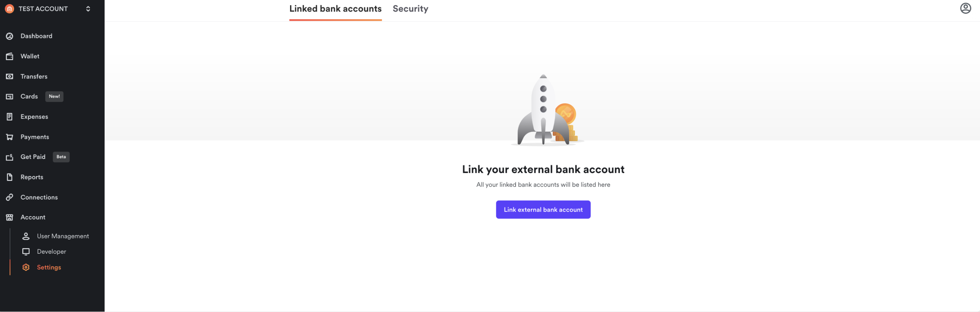The image size is (980, 312).
Task: Select the Transfers money icon
Action: 10,77
